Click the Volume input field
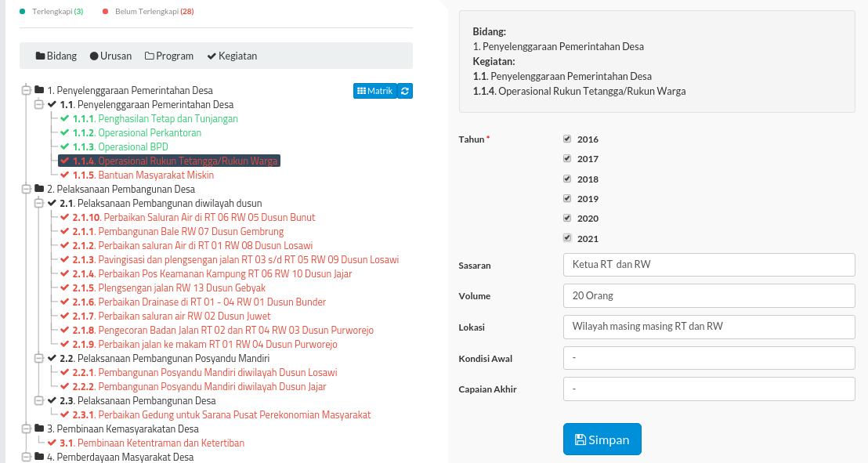 tap(709, 296)
